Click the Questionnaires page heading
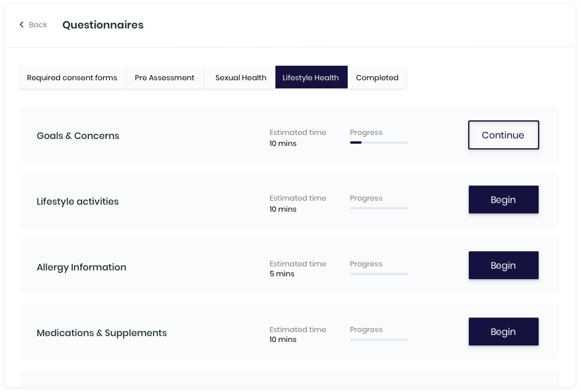 [x=103, y=25]
